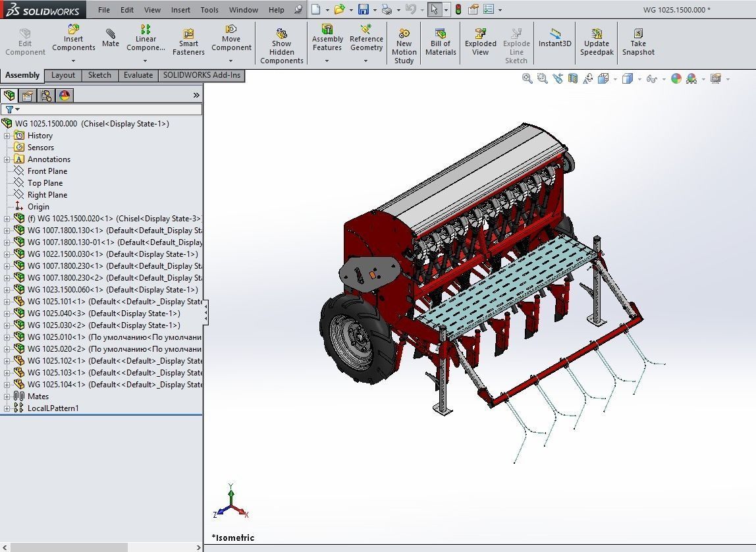
Task: Open Assembly Features dropdown arrow
Action: pyautogui.click(x=327, y=61)
